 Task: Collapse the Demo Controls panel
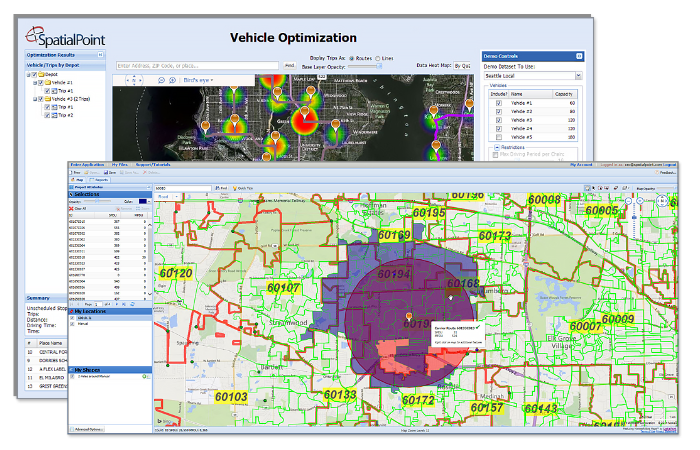(x=579, y=56)
